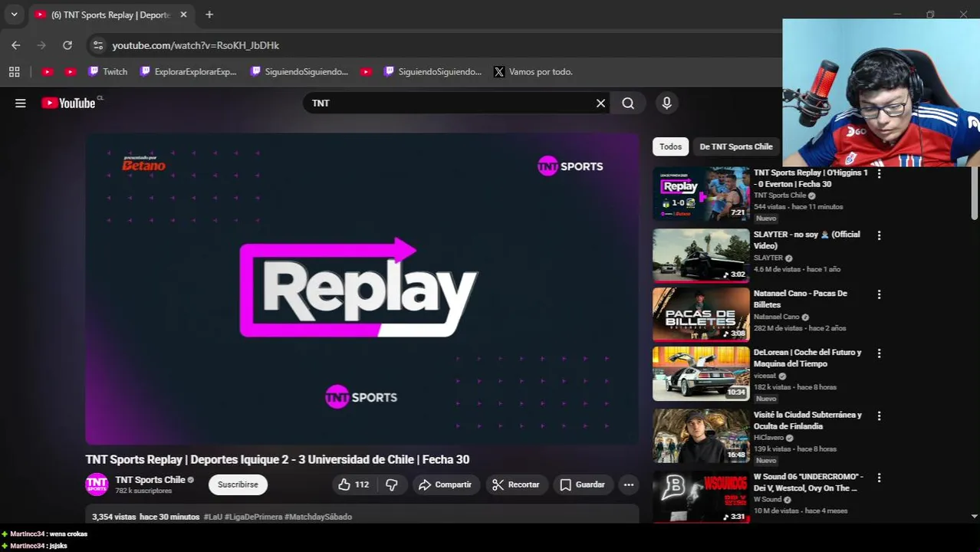Open options for Pacas De Billetes video
The height and width of the screenshot is (552, 980).
tap(879, 294)
